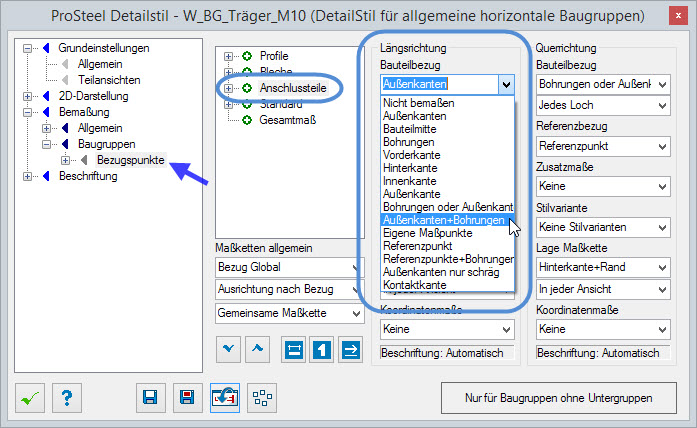Click Querrichtung 'Beschriftung: Automatisch' field
The width and height of the screenshot is (697, 428).
[x=603, y=353]
